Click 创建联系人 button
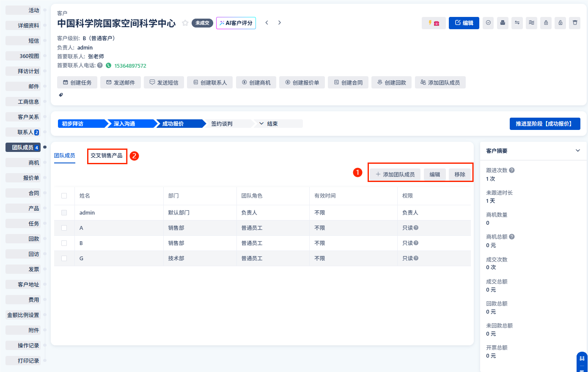588x372 pixels. pyautogui.click(x=210, y=83)
